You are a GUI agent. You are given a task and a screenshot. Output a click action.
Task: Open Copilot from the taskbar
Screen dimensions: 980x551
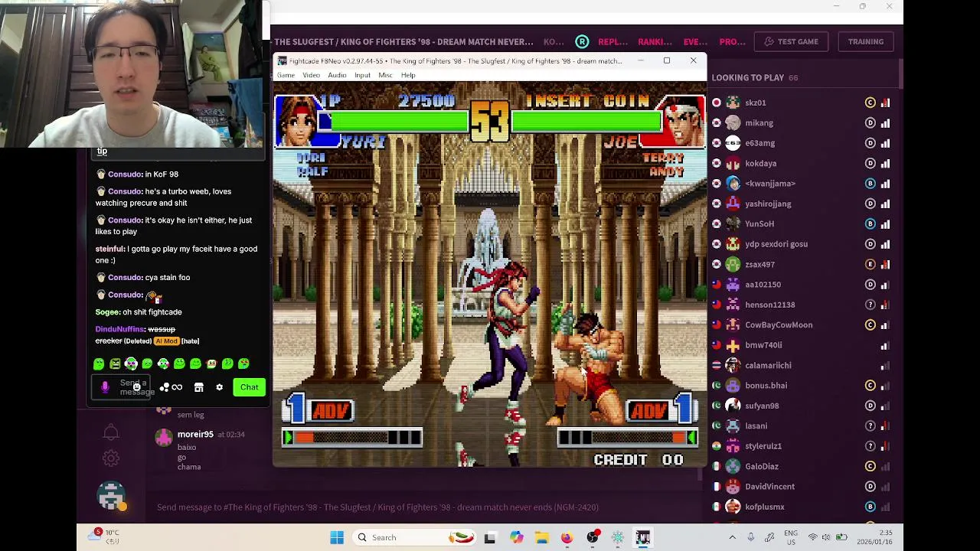(x=517, y=537)
